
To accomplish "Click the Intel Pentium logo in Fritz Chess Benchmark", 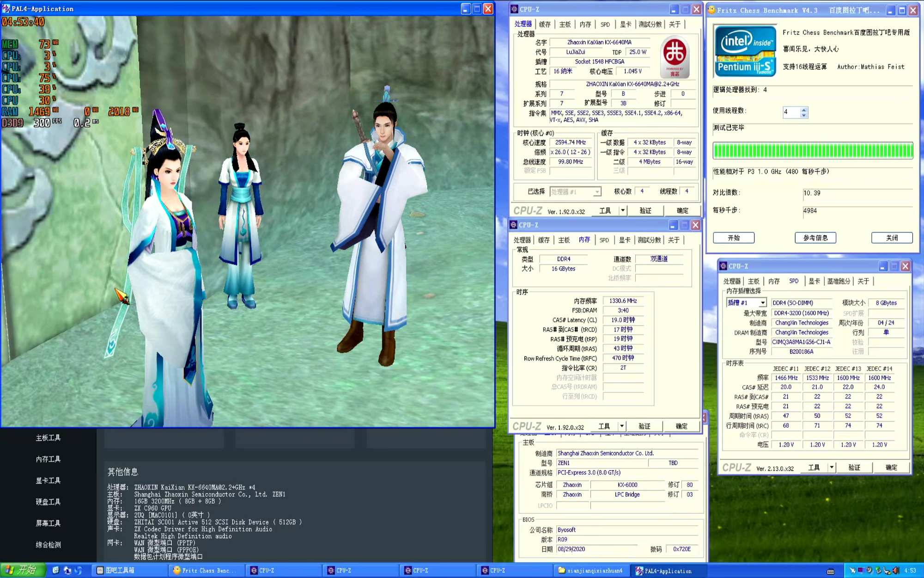I will point(745,51).
